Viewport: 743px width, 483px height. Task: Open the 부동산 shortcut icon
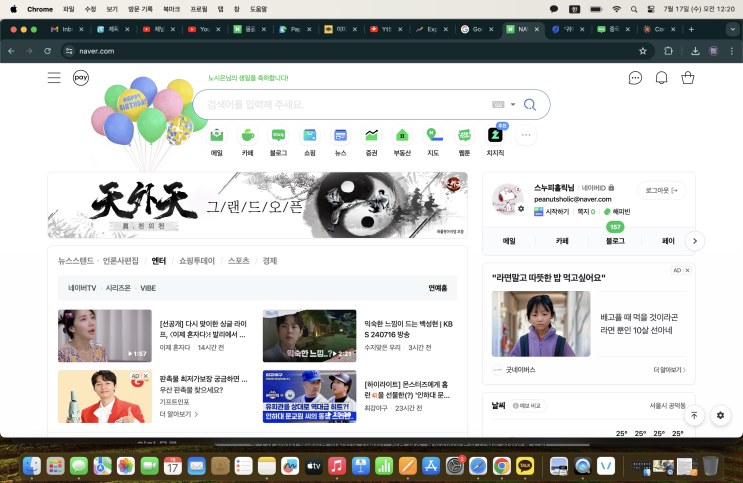coord(402,136)
